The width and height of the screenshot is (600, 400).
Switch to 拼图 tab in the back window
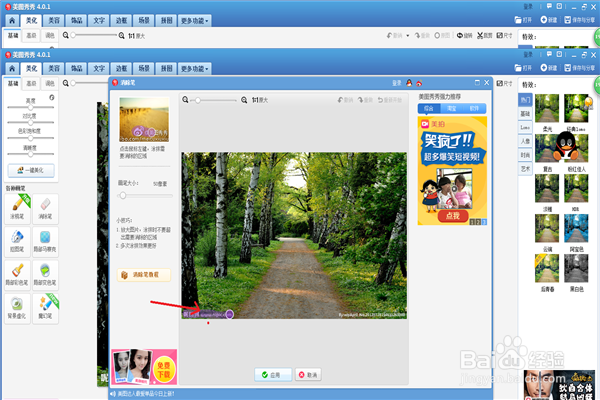(x=166, y=21)
